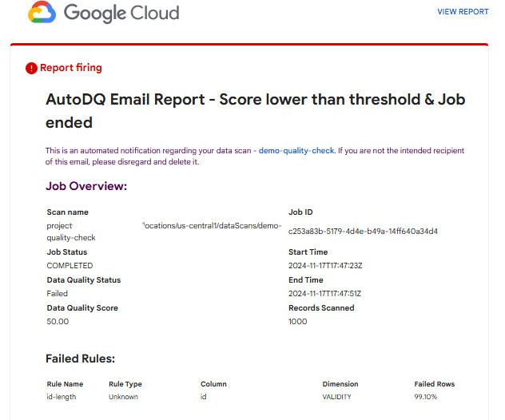Click the Report firing status label
505x420 pixels.
point(71,68)
